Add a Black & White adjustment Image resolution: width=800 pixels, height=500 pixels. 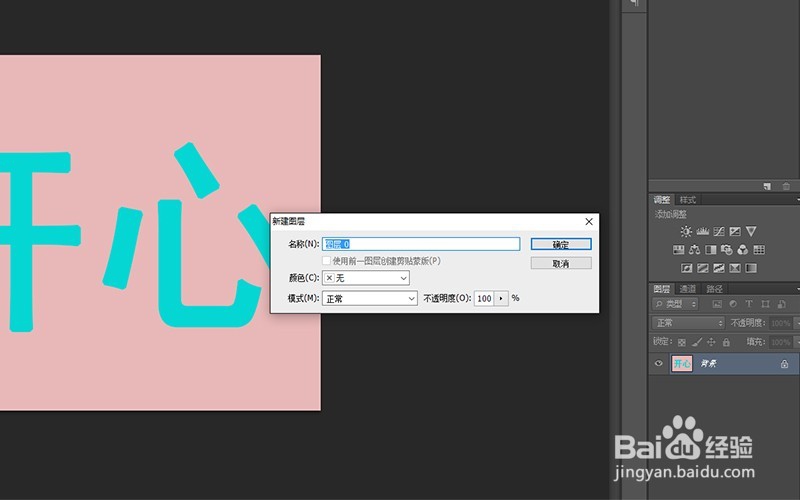[711, 250]
